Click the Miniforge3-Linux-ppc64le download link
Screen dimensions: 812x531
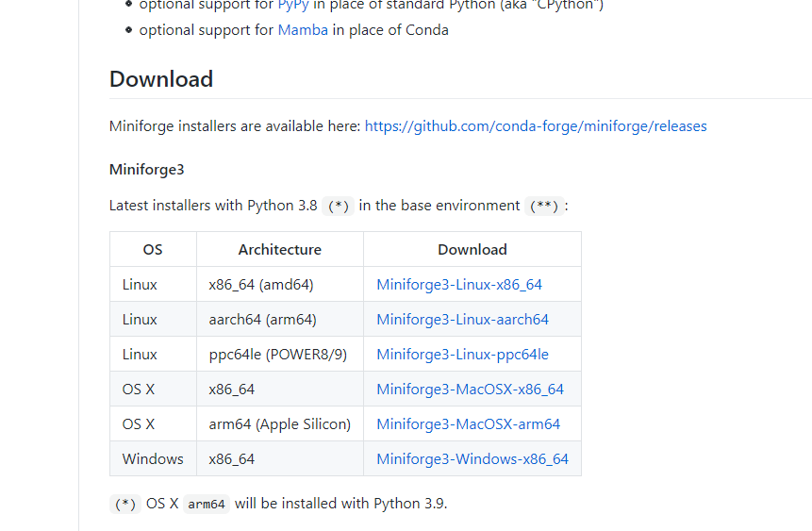click(462, 355)
